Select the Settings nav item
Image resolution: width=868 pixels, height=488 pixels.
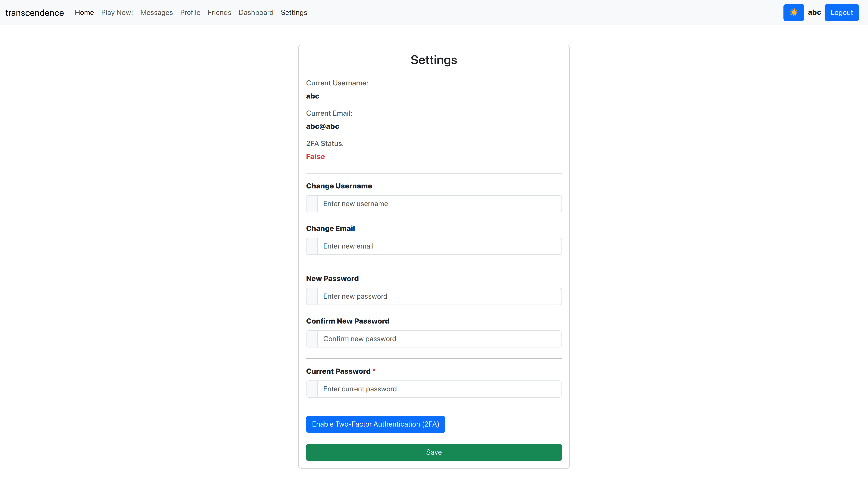click(293, 12)
